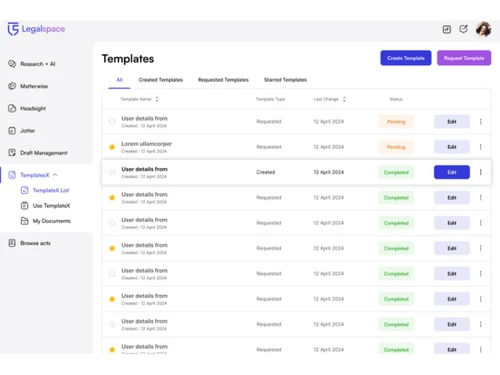
Task: Click the Template Type column header
Action: pyautogui.click(x=270, y=99)
